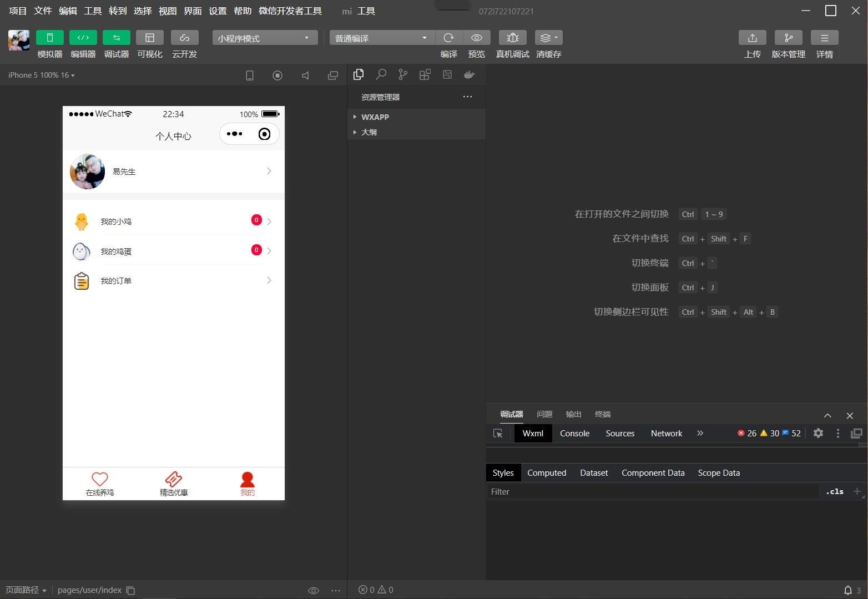Click the 上传 upload icon

pos(752,38)
